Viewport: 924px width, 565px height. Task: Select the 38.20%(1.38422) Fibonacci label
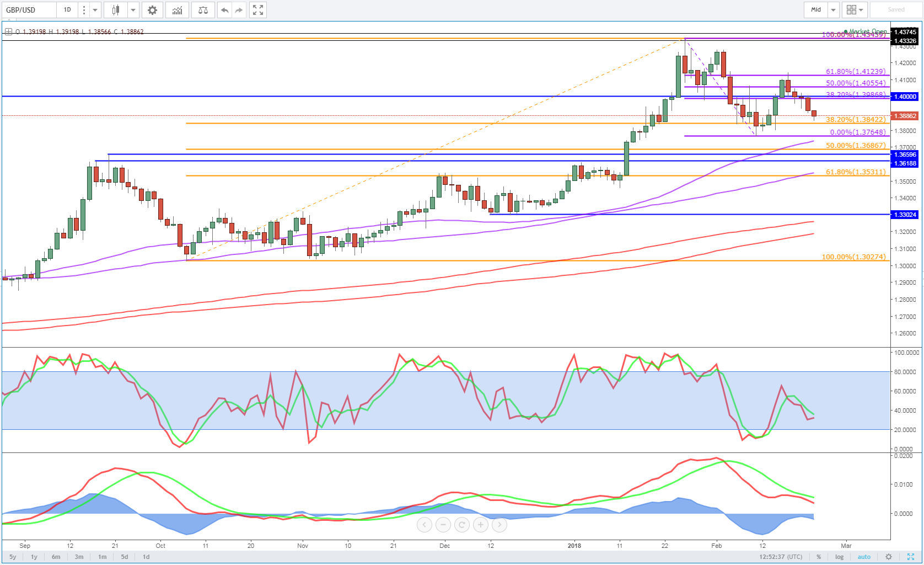coord(856,120)
